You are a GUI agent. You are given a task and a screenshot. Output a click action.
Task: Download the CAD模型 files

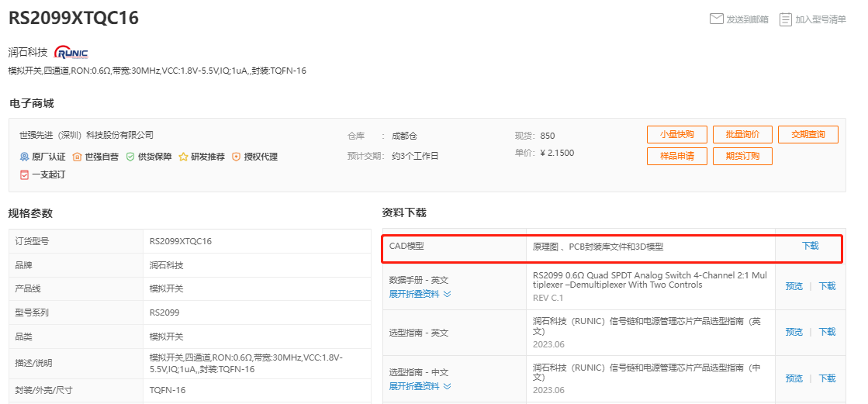click(x=811, y=246)
